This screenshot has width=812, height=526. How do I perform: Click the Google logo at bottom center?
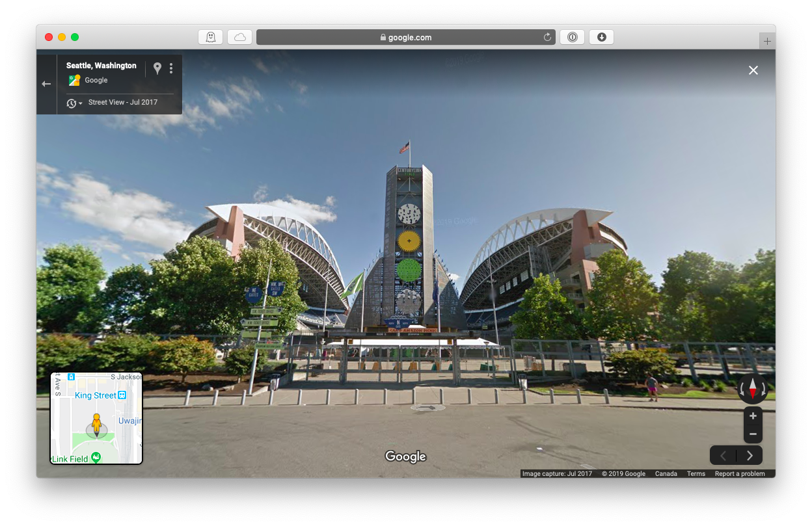tap(405, 456)
